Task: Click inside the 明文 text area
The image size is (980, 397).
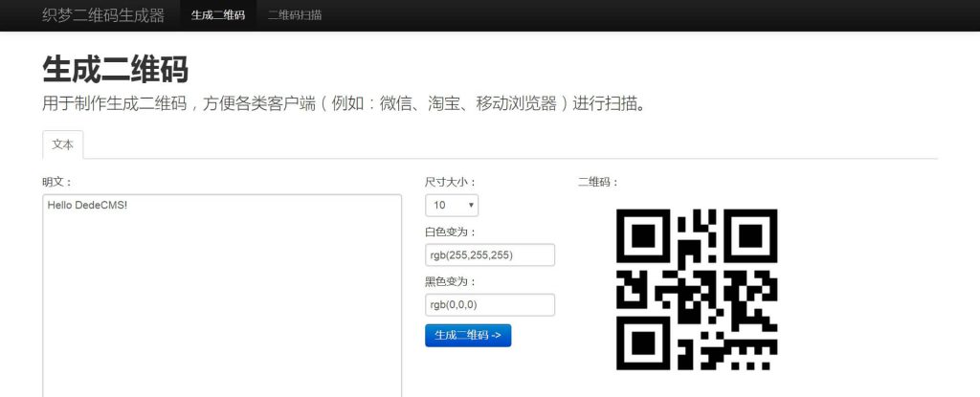Action: pyautogui.click(x=222, y=296)
